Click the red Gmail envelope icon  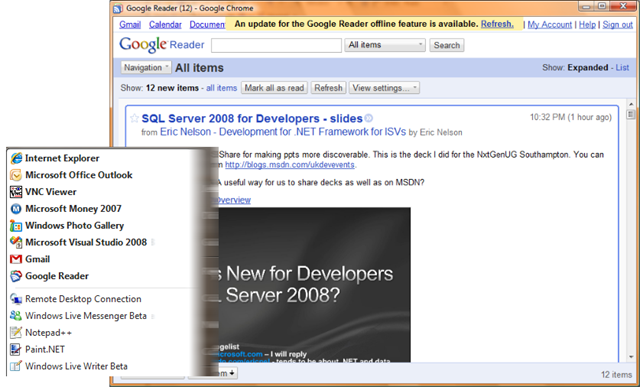[16, 259]
